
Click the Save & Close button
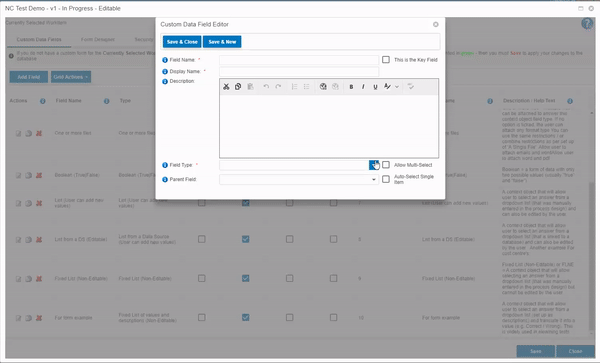[182, 42]
